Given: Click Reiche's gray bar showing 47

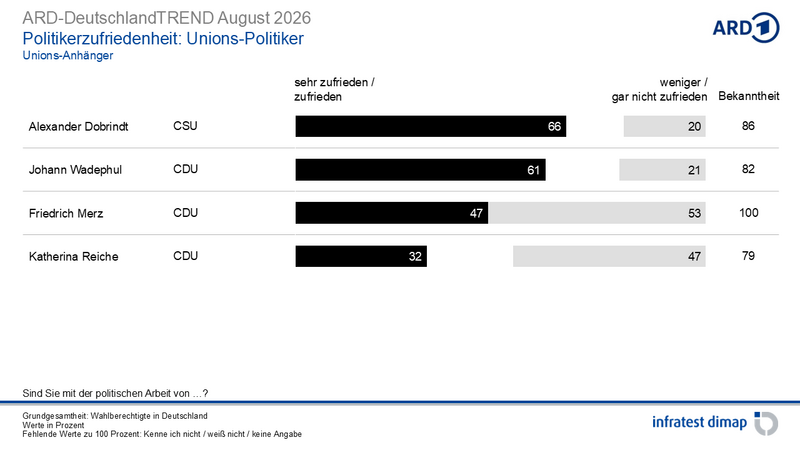Looking at the screenshot, I should click(609, 256).
